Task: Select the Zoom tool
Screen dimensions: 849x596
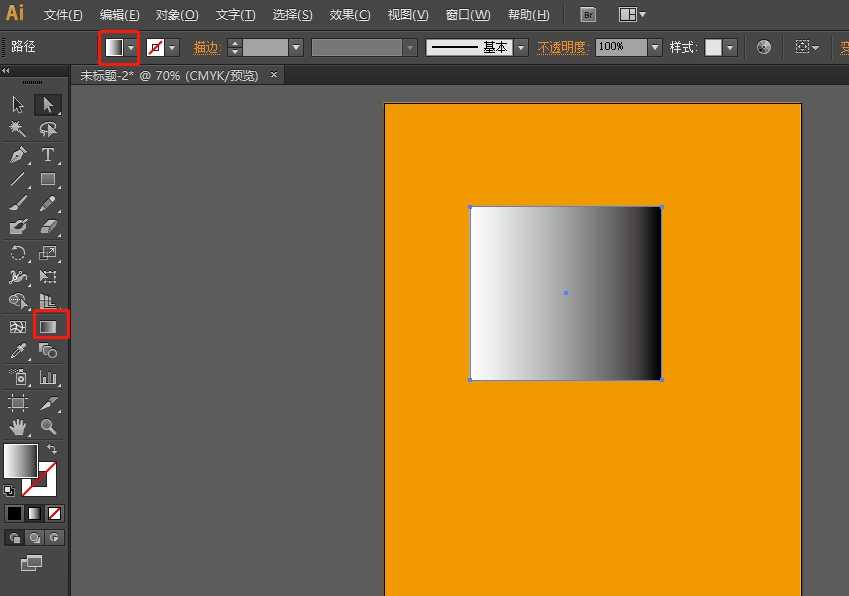Action: tap(48, 427)
